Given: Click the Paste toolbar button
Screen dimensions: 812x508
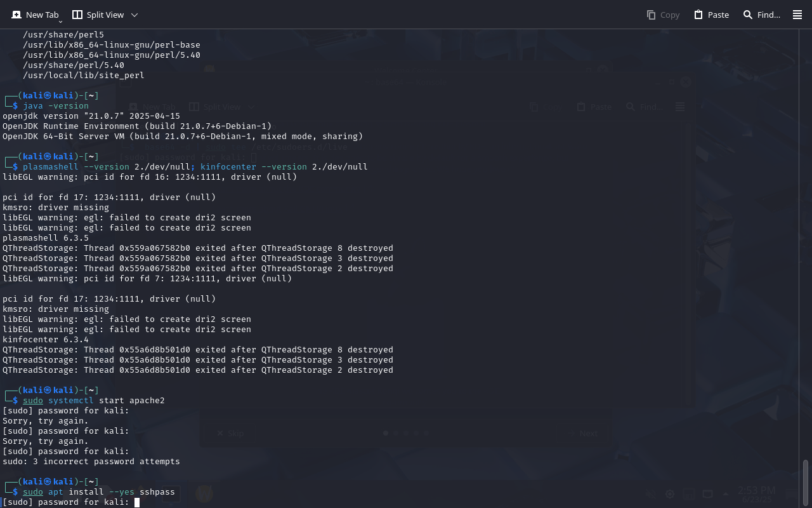Looking at the screenshot, I should [x=711, y=15].
